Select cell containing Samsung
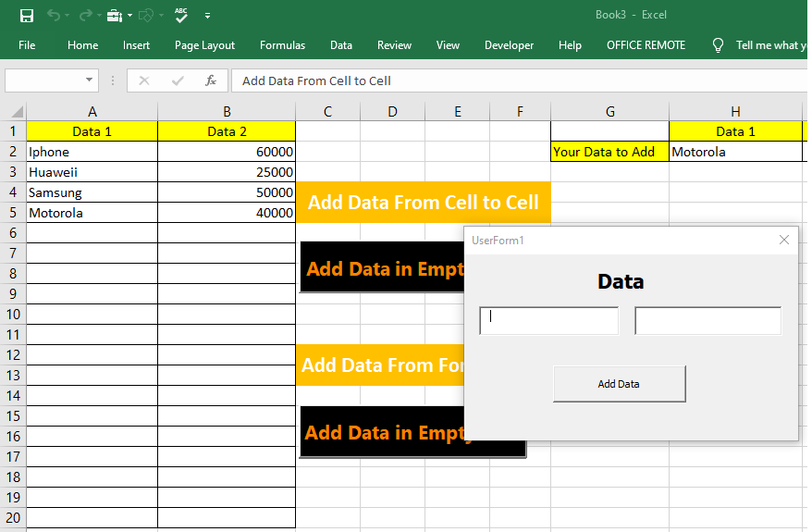This screenshot has height=532, width=812. coord(92,192)
